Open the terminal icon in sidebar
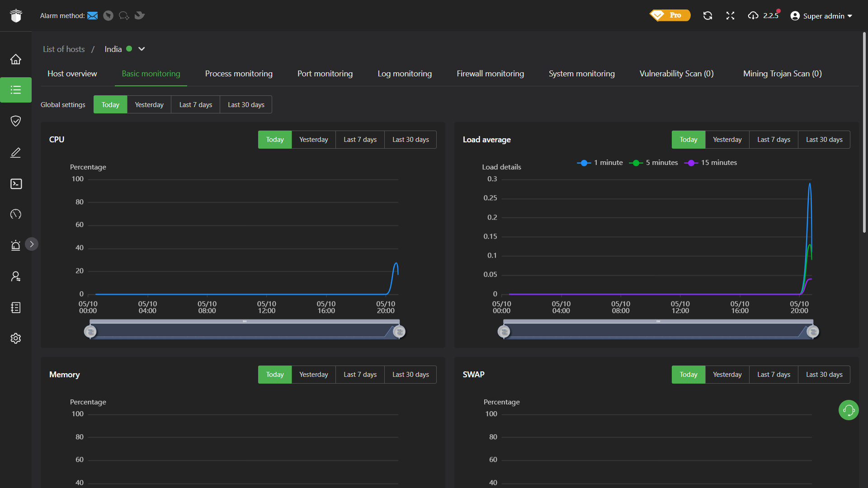868x488 pixels. pos(16,183)
